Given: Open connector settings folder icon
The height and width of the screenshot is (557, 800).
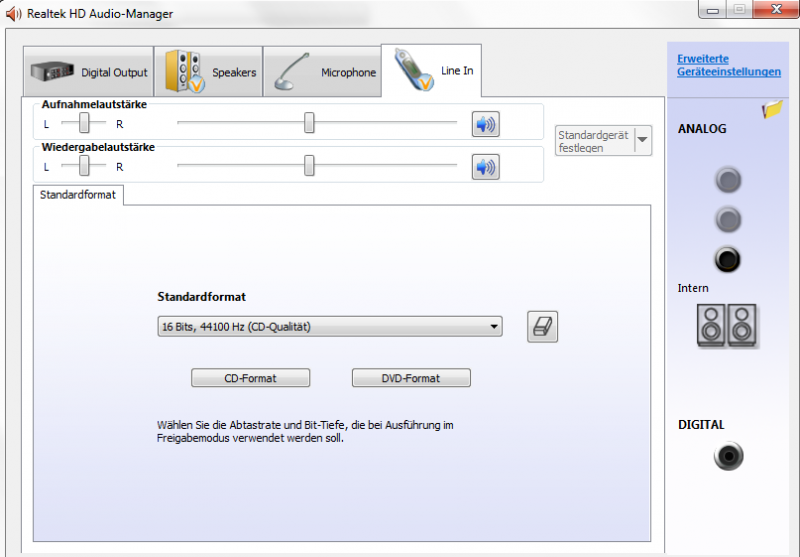Looking at the screenshot, I should pos(772,109).
